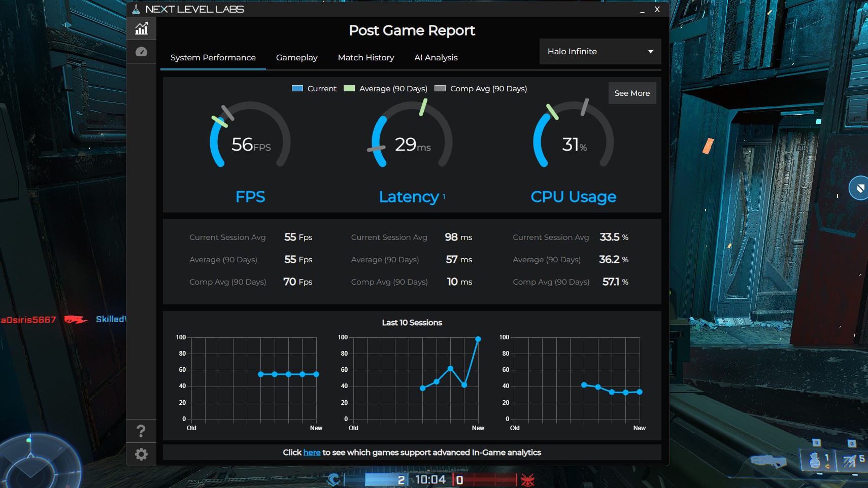Click the FPS heading
The image size is (868, 488).
(250, 197)
